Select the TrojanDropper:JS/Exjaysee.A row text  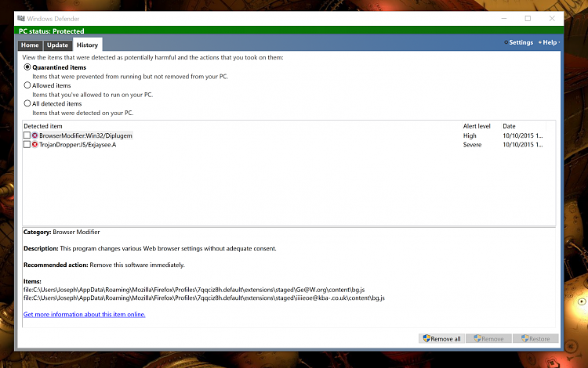click(x=78, y=145)
